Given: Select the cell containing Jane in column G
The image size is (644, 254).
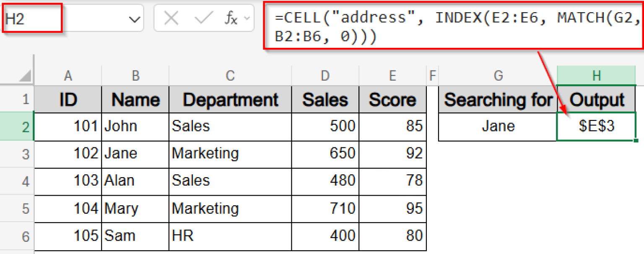Looking at the screenshot, I should [x=498, y=126].
